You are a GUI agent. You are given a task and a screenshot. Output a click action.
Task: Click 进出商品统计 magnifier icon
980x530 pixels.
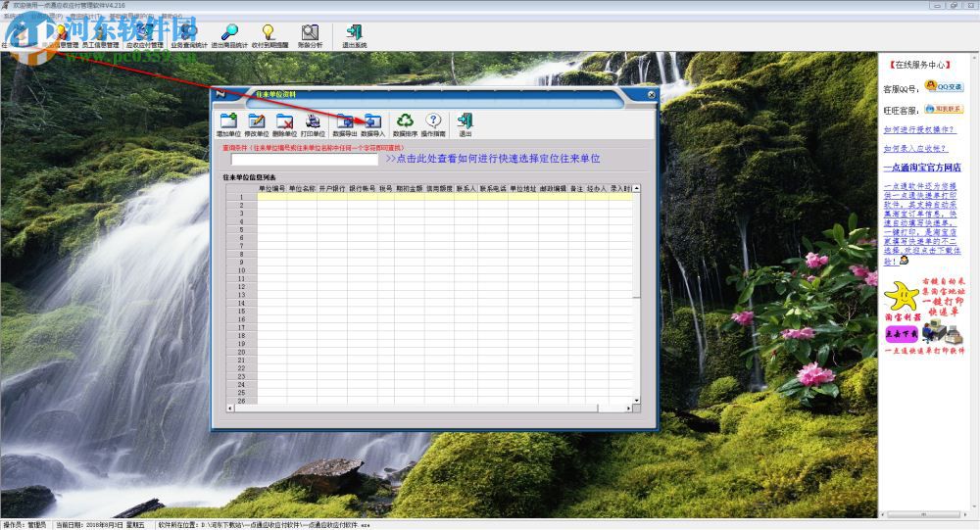[229, 36]
